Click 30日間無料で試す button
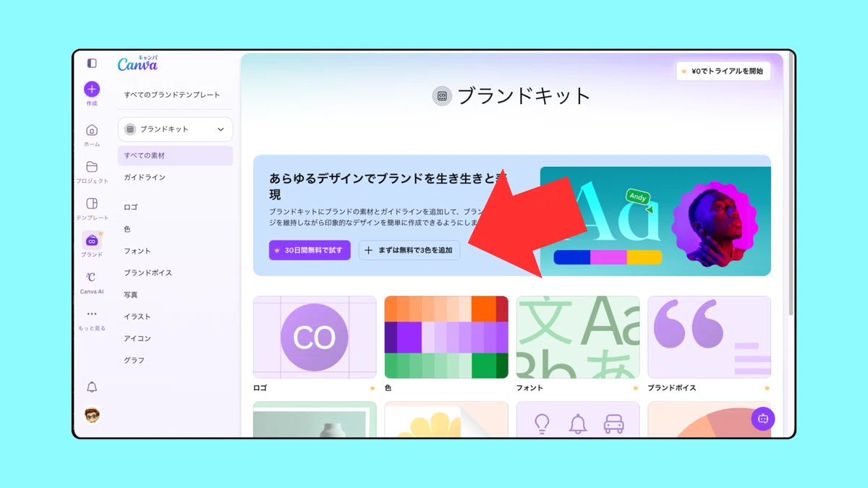This screenshot has height=488, width=868. pyautogui.click(x=310, y=250)
